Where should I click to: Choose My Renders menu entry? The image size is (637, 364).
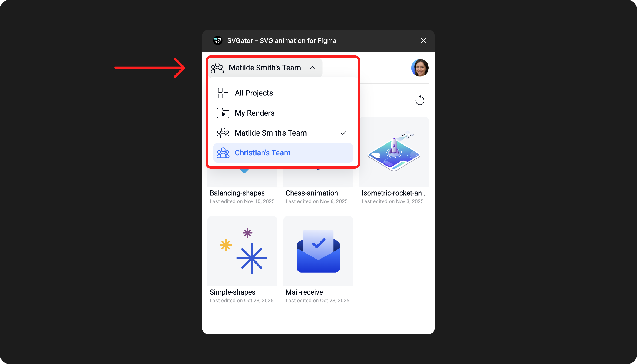click(x=254, y=113)
